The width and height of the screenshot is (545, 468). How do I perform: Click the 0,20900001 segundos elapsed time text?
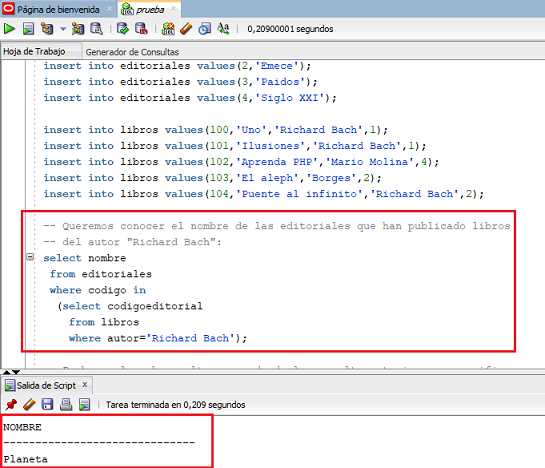(290, 29)
